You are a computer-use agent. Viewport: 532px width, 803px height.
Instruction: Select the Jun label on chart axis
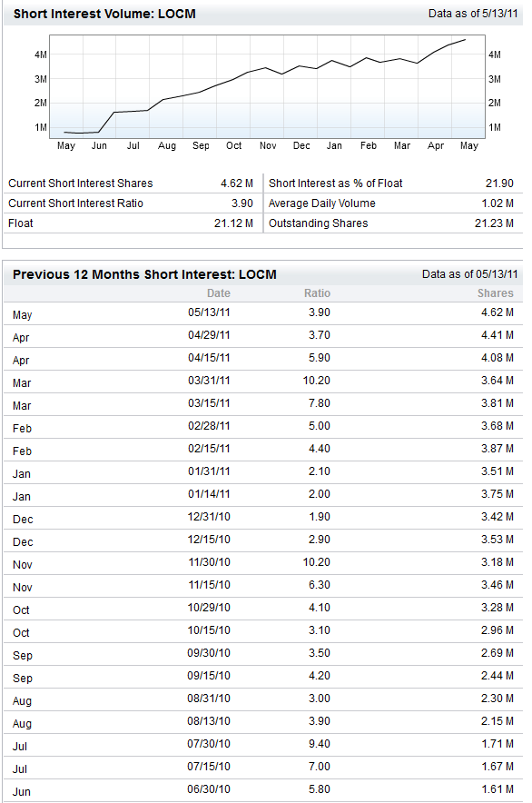99,145
